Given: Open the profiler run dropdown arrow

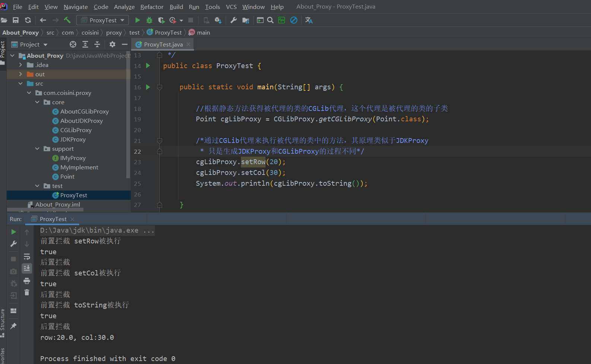Looking at the screenshot, I should pyautogui.click(x=181, y=20).
